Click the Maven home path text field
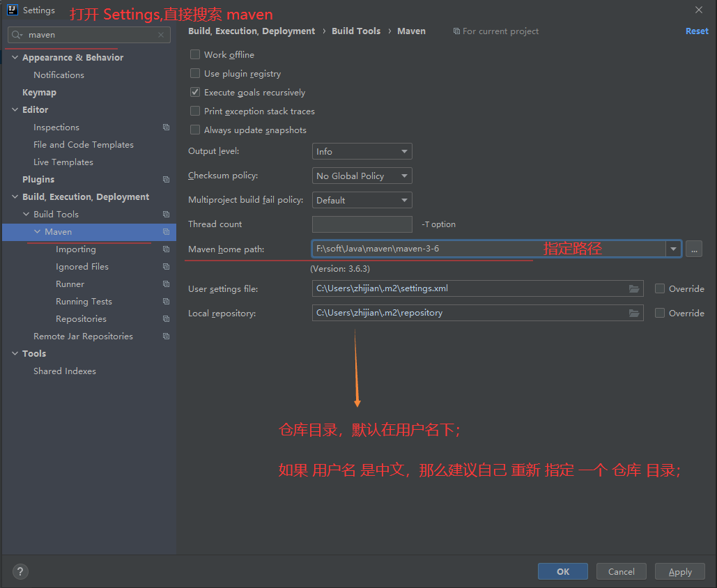 (x=488, y=249)
